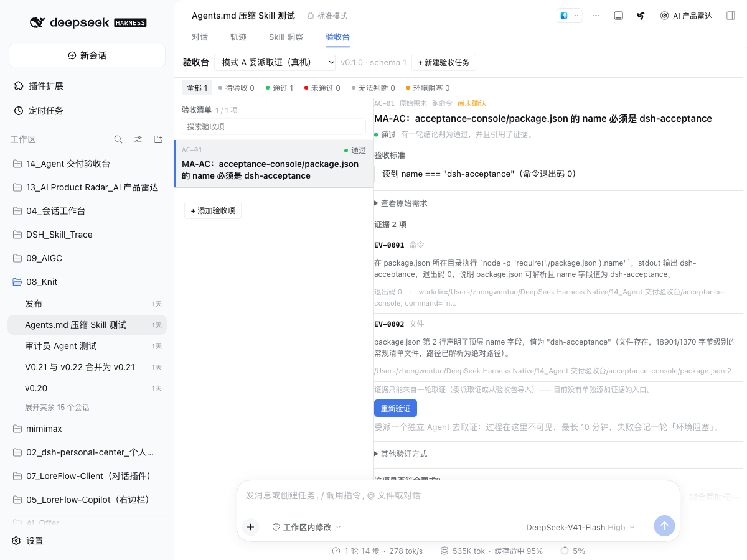Click the send arrow button

tap(664, 526)
